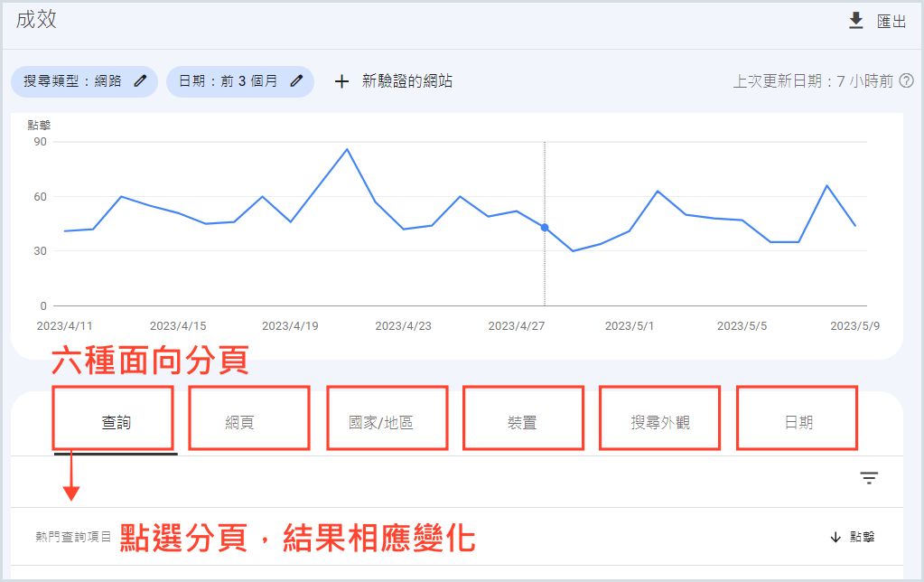This screenshot has width=924, height=582.
Task: Click the pencil icon on 搜尋類型 chip
Action: pyautogui.click(x=140, y=81)
